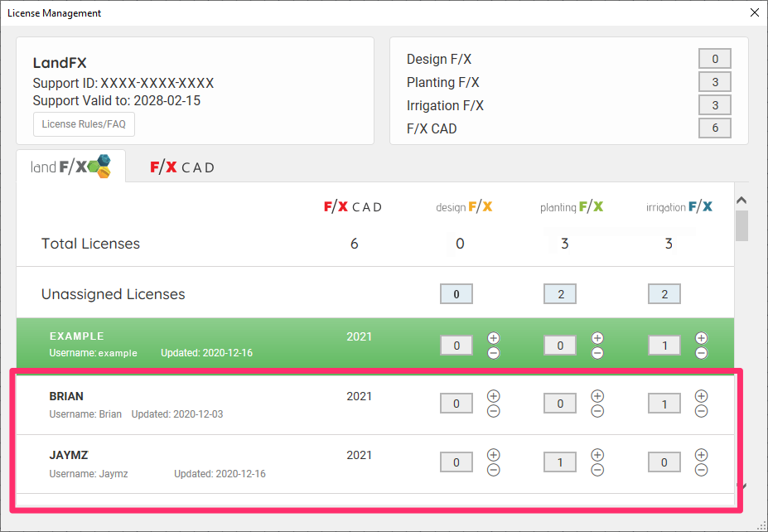
Task: Remove an Irrigation F/X license from BRIAN
Action: click(702, 412)
